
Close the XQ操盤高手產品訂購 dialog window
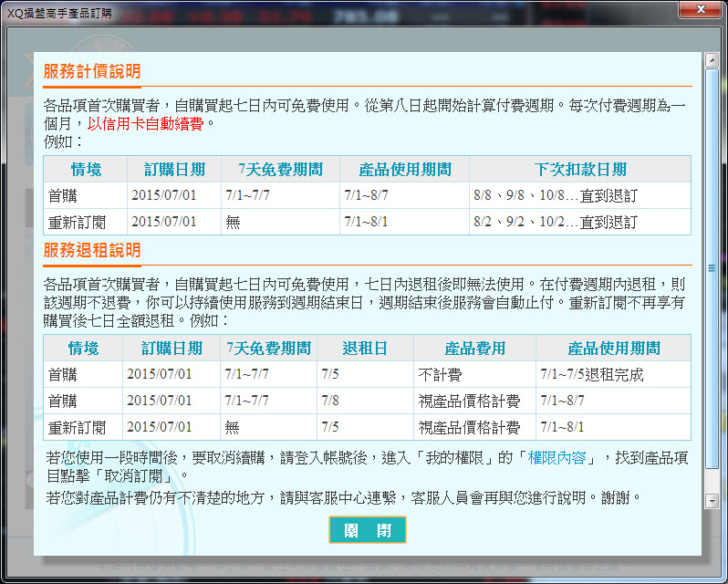tap(700, 9)
